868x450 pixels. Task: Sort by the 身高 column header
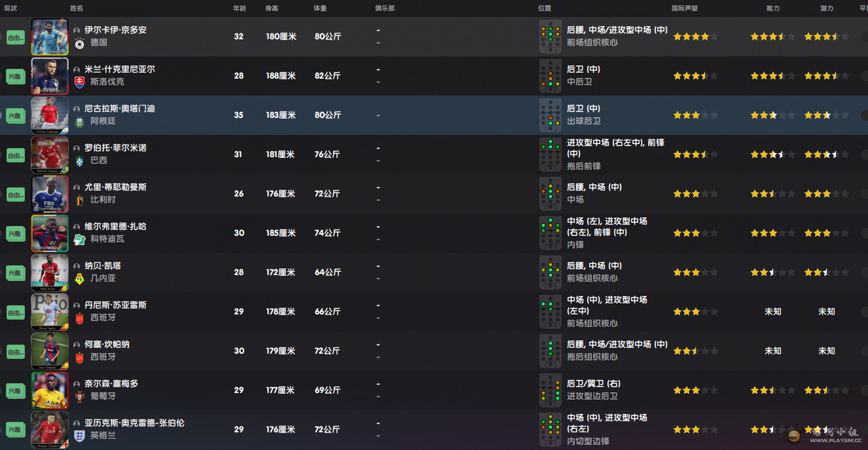click(x=272, y=9)
